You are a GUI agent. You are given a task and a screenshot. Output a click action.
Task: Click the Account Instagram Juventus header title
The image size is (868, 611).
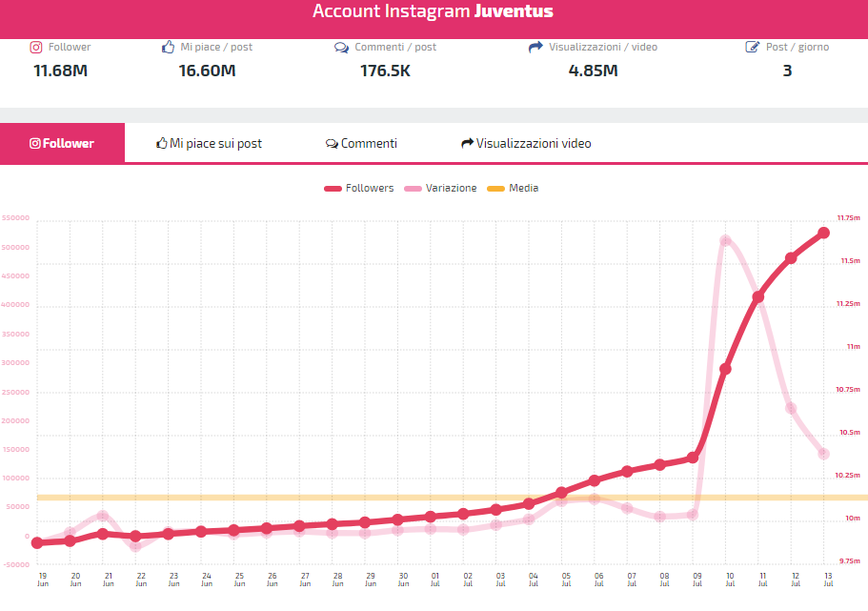(433, 11)
